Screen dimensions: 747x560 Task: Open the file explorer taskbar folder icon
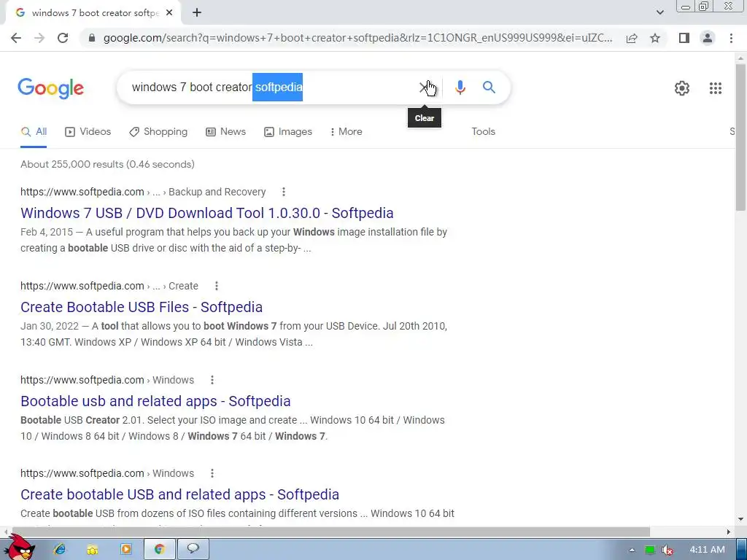93,550
